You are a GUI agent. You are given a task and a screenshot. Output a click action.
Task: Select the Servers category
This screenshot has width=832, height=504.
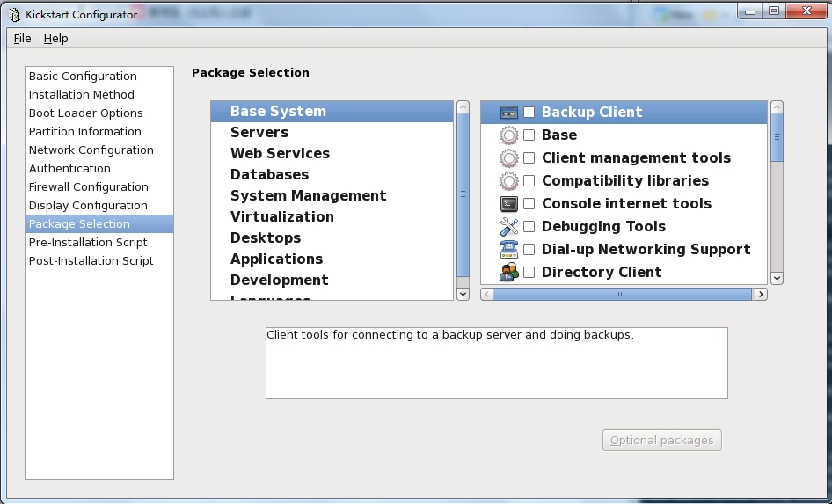[x=332, y=132]
